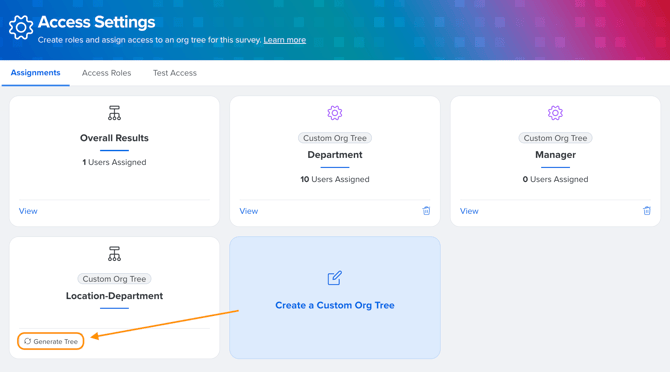Click the Generate Tree button

50,341
